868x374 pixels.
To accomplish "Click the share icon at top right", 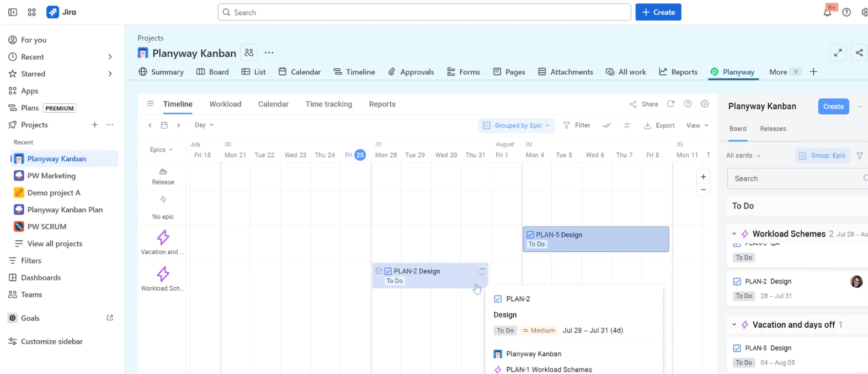I will click(x=859, y=52).
